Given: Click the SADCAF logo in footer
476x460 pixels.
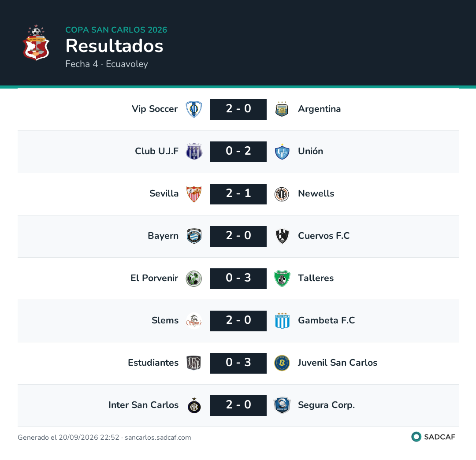Looking at the screenshot, I should (433, 437).
